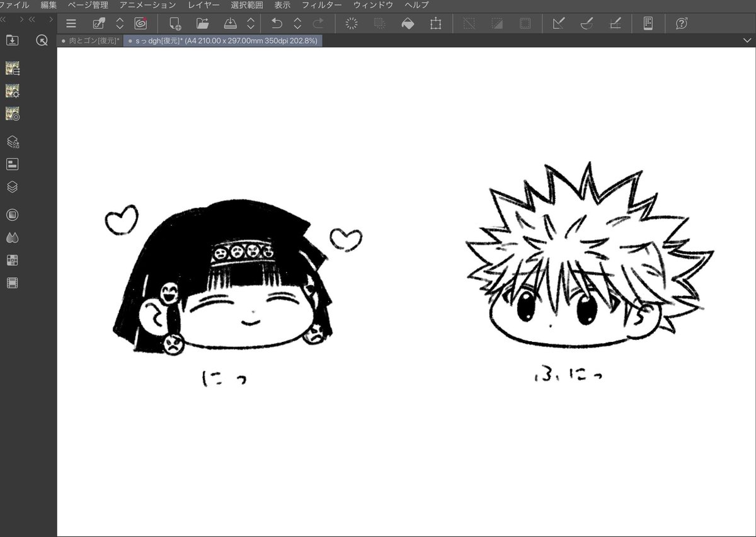The image size is (756, 537).
Task: Open the color mixing droplets icon
Action: (x=12, y=237)
